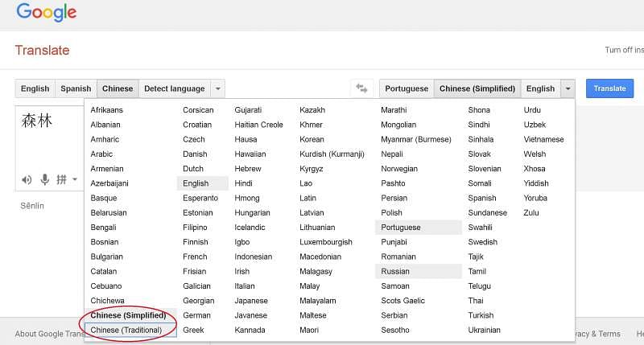Select English target language tab
Screen dimensions: 644x345
540,88
